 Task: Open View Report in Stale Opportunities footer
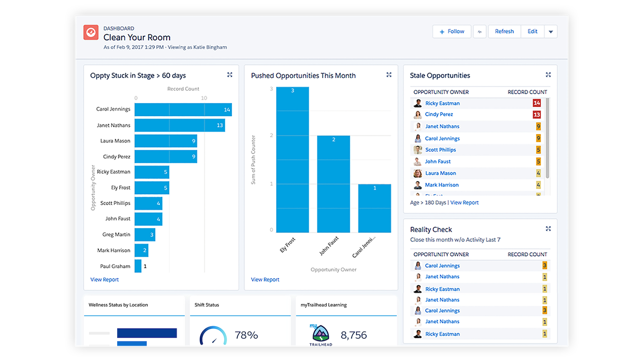[464, 202]
